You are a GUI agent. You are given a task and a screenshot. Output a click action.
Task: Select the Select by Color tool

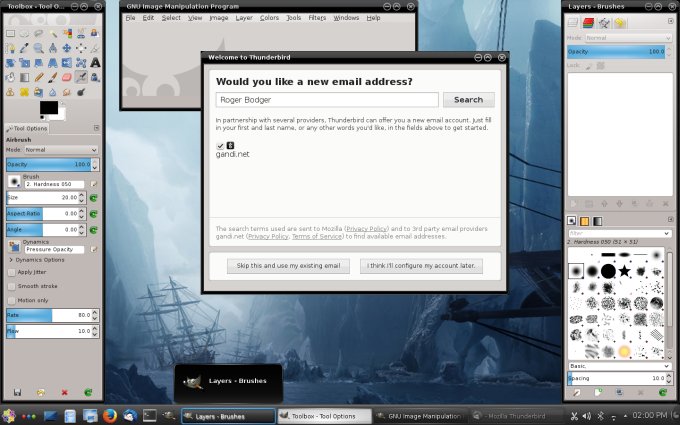pyautogui.click(x=67, y=33)
